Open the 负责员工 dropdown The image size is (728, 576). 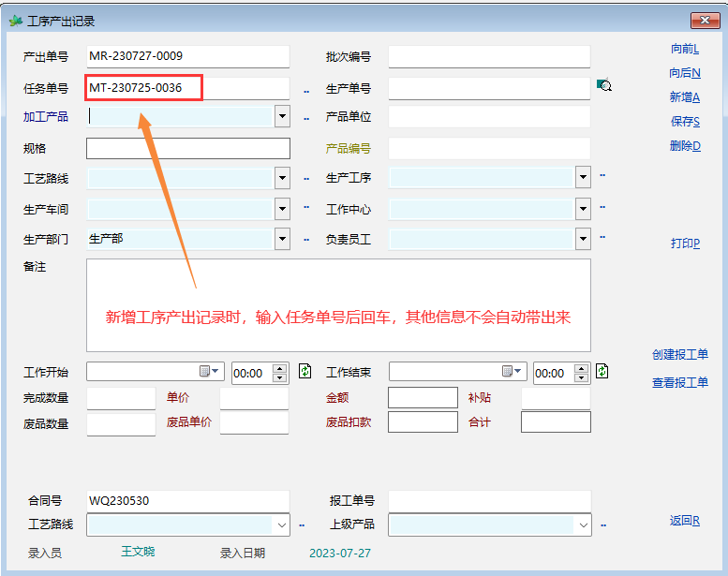click(584, 239)
